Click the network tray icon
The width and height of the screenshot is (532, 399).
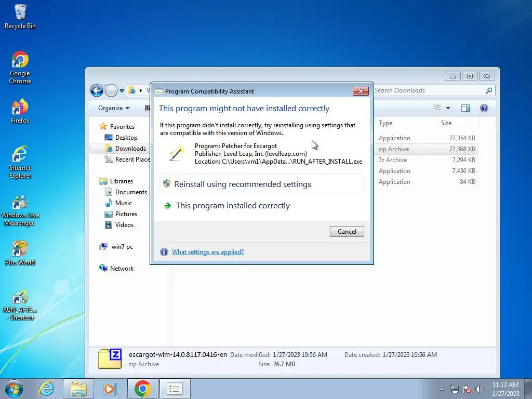coord(454,389)
